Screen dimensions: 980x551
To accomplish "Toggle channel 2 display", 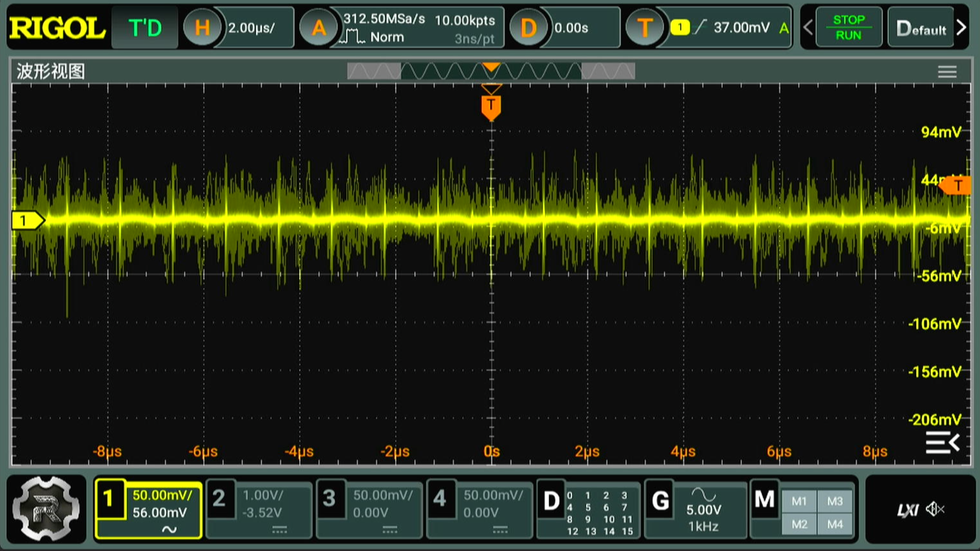I will [x=219, y=499].
